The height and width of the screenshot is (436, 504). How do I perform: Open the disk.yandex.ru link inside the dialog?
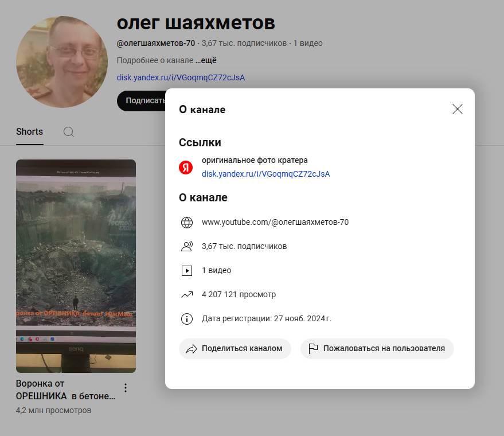(x=266, y=174)
